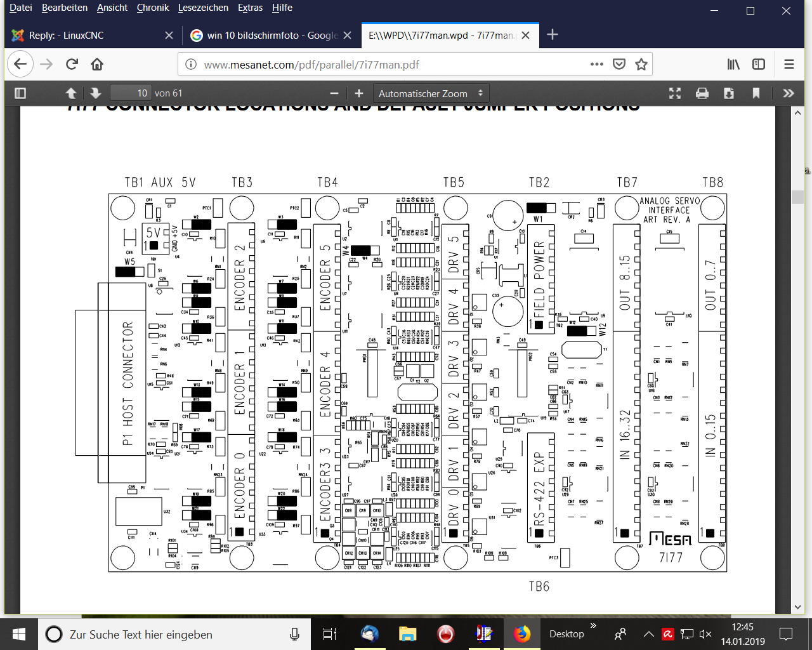Activate Cortana microphone search
The image size is (812, 650).
[294, 634]
